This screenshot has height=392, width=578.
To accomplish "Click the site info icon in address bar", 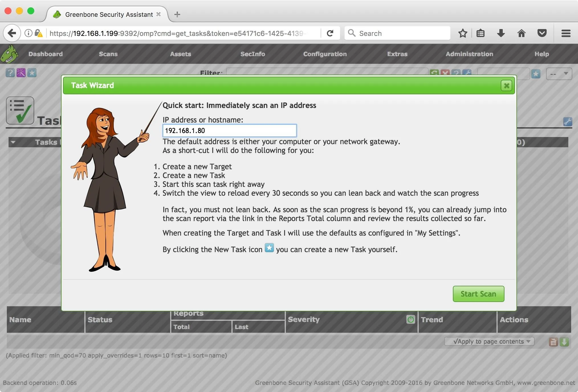I will click(28, 33).
